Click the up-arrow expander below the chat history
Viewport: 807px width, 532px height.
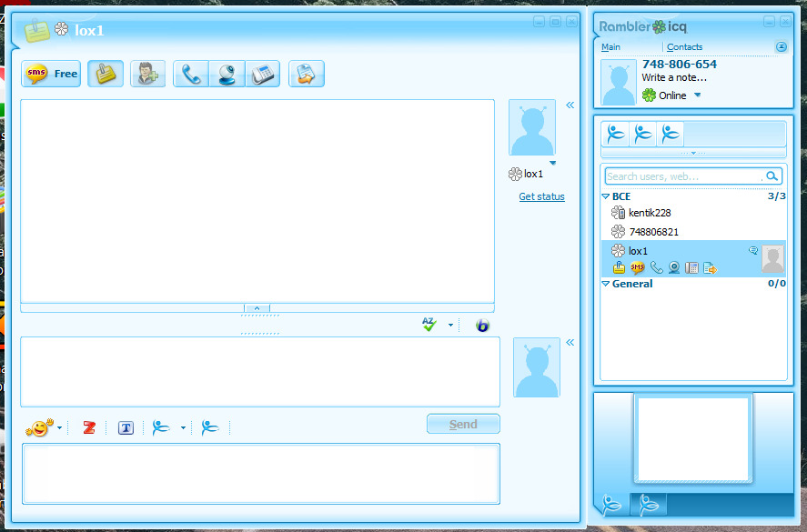click(257, 308)
